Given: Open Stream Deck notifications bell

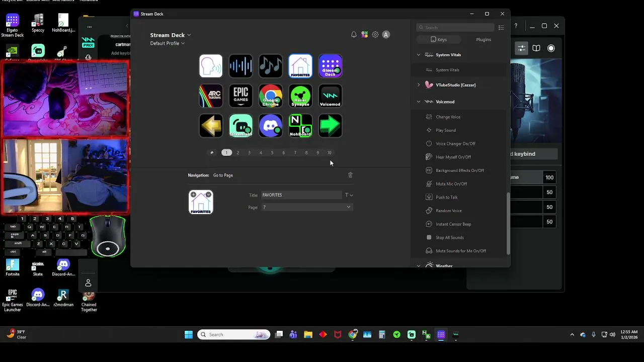Looking at the screenshot, I should point(354,35).
